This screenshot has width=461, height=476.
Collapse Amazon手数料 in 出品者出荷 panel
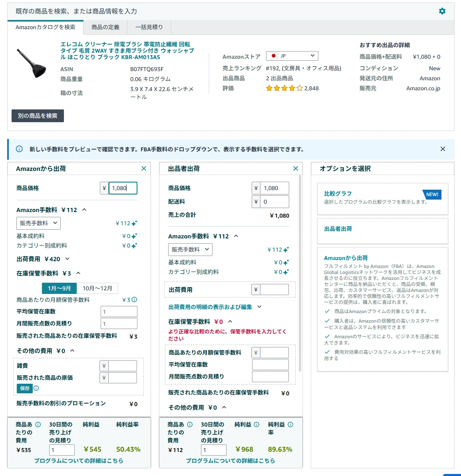coord(236,236)
